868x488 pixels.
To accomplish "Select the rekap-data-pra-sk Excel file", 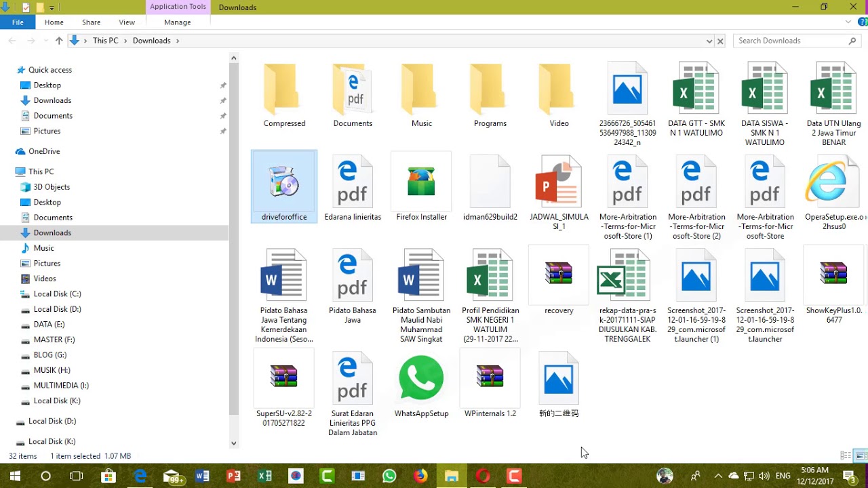I will tap(627, 296).
